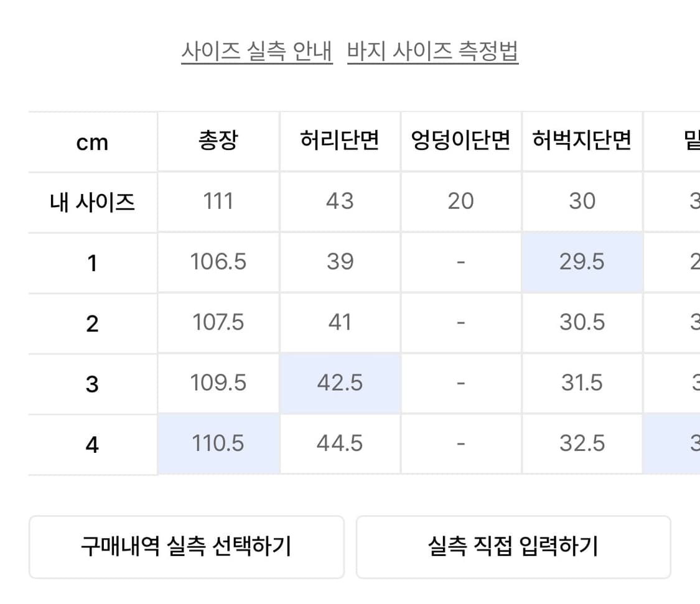Click the 44.5 허리단면 cell

click(339, 444)
